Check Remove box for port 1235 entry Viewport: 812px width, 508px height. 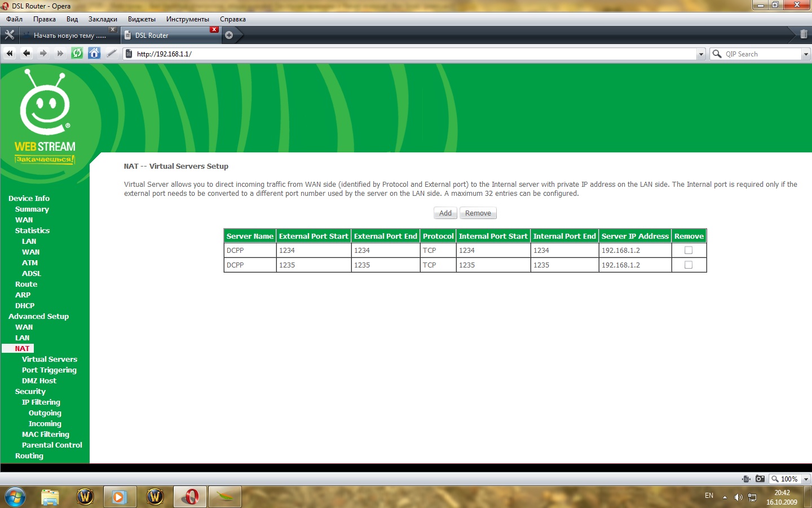point(689,265)
